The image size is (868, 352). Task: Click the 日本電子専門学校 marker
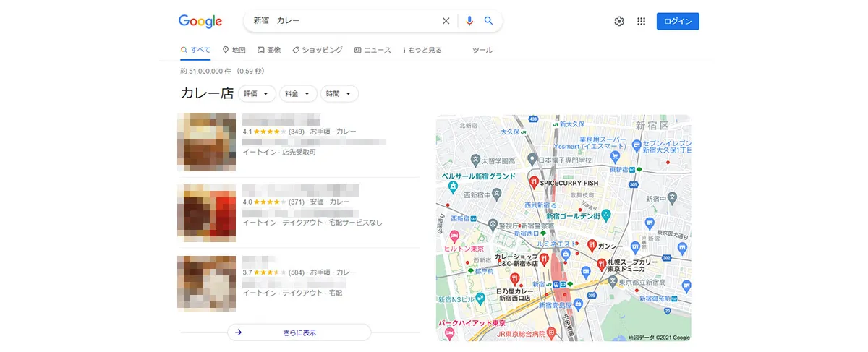tap(532, 159)
